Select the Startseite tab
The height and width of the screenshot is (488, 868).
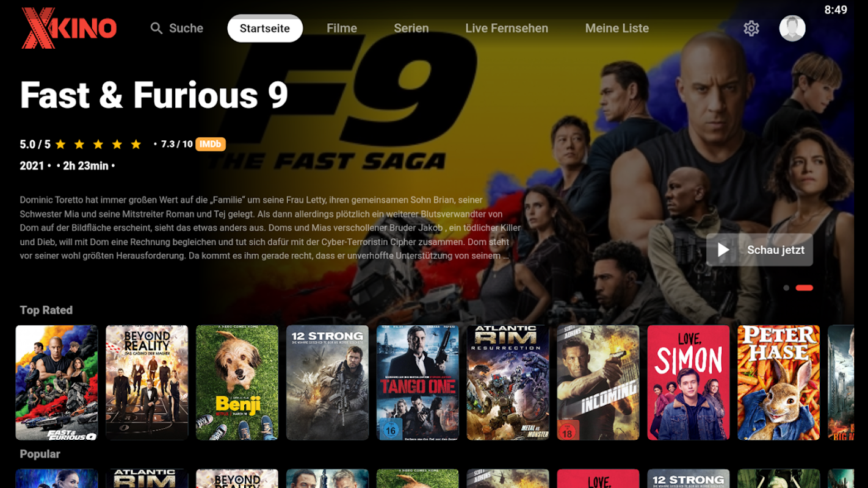point(265,28)
